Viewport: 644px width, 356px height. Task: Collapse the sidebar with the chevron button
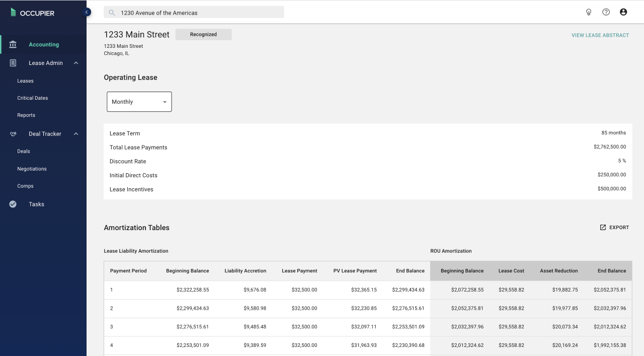point(87,12)
